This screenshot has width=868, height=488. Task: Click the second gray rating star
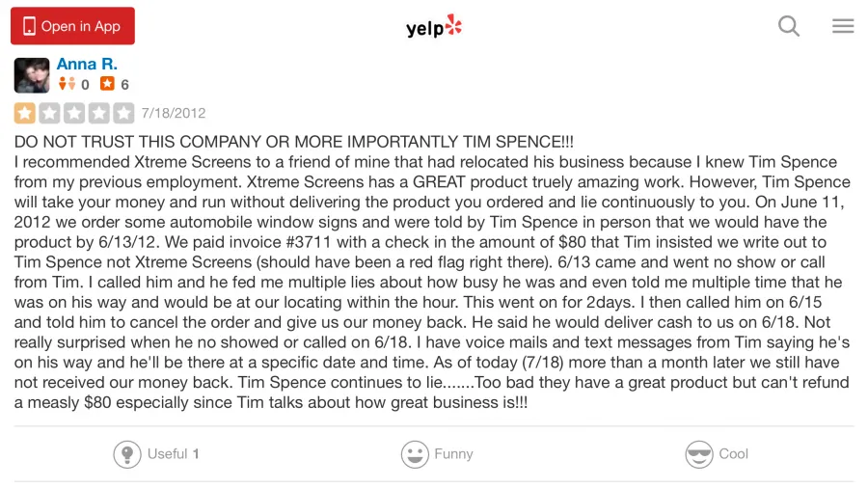point(49,114)
